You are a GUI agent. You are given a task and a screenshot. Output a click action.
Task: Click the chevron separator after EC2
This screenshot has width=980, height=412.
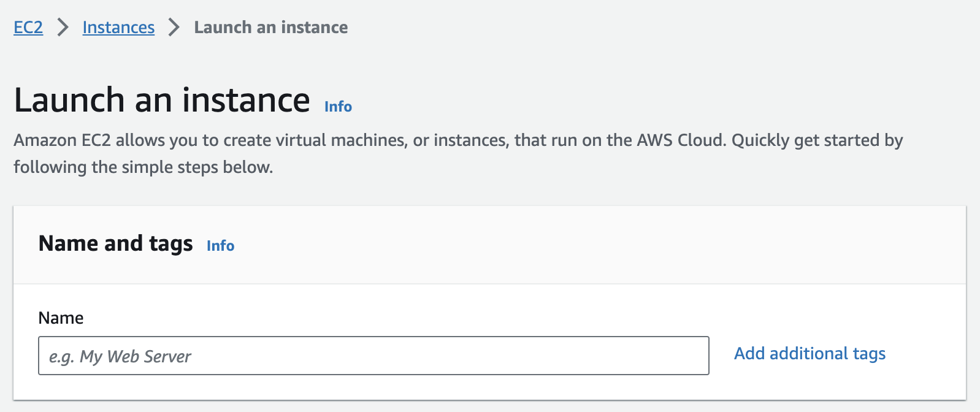click(x=63, y=28)
